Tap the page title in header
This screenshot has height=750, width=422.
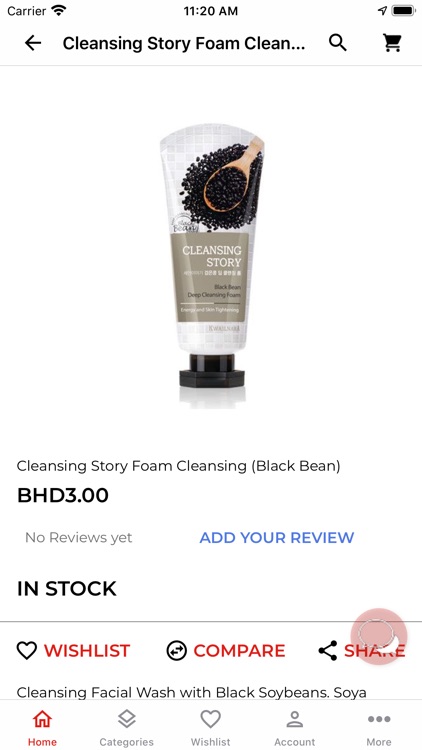(x=184, y=44)
